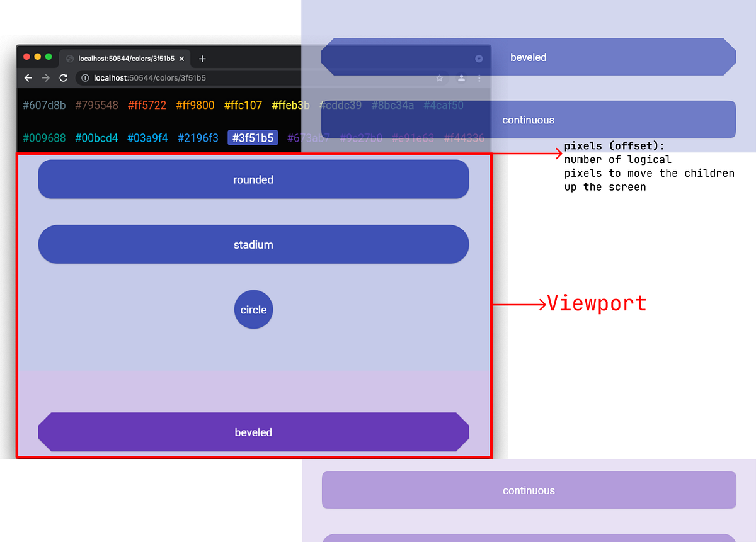Click the rounded button
Screen dimensions: 756x542
click(253, 179)
